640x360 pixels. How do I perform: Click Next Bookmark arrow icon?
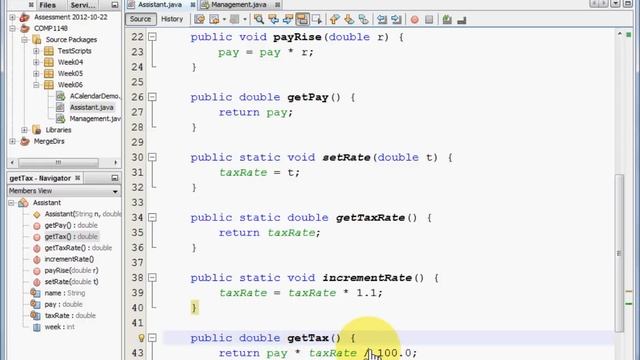coord(349,19)
